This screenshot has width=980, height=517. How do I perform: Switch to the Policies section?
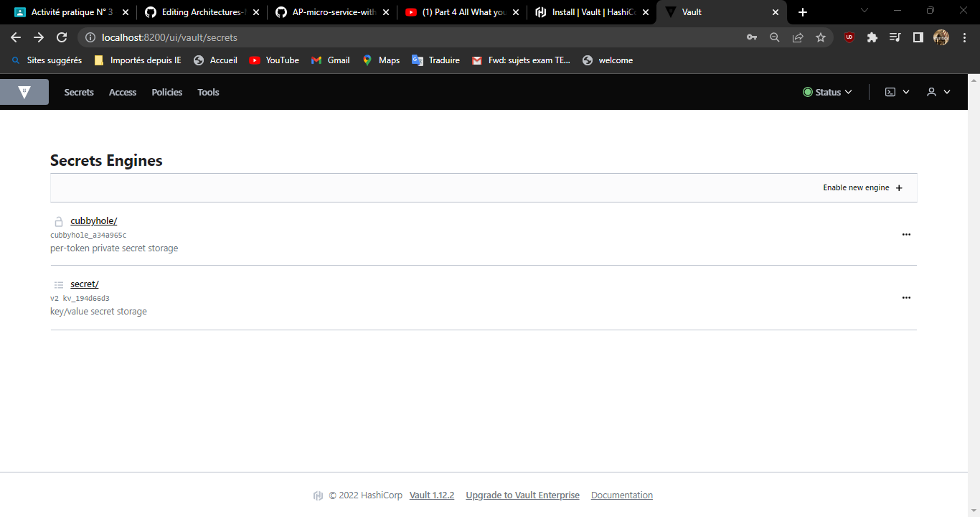click(166, 92)
